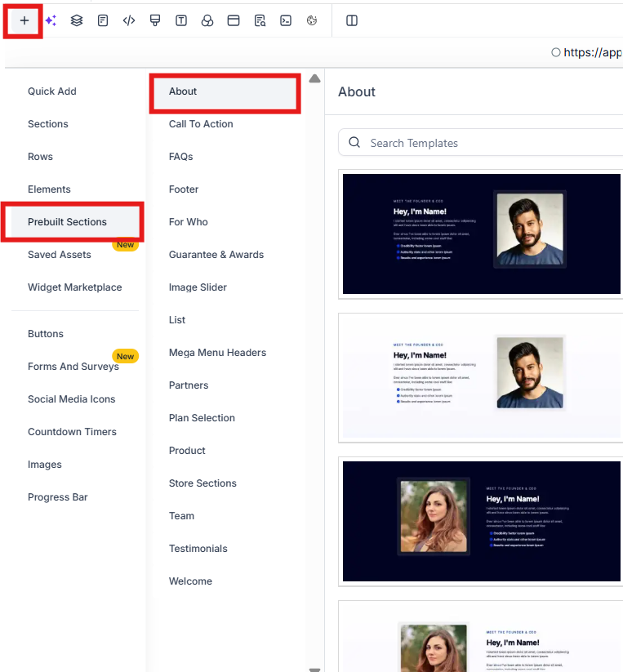623x672 pixels.
Task: Select the Testimonials category
Action: pyautogui.click(x=198, y=549)
